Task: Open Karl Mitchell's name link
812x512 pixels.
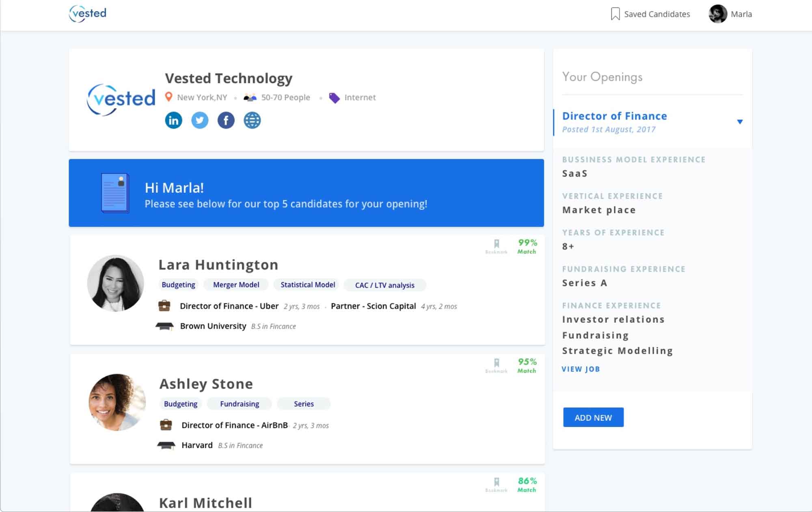Action: [205, 503]
